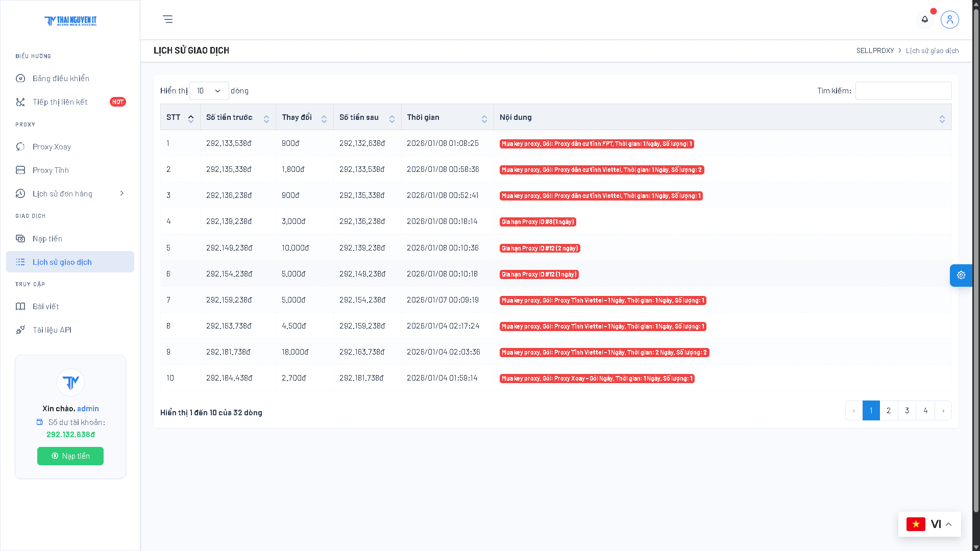Click the previous page arrow

pos(854,410)
